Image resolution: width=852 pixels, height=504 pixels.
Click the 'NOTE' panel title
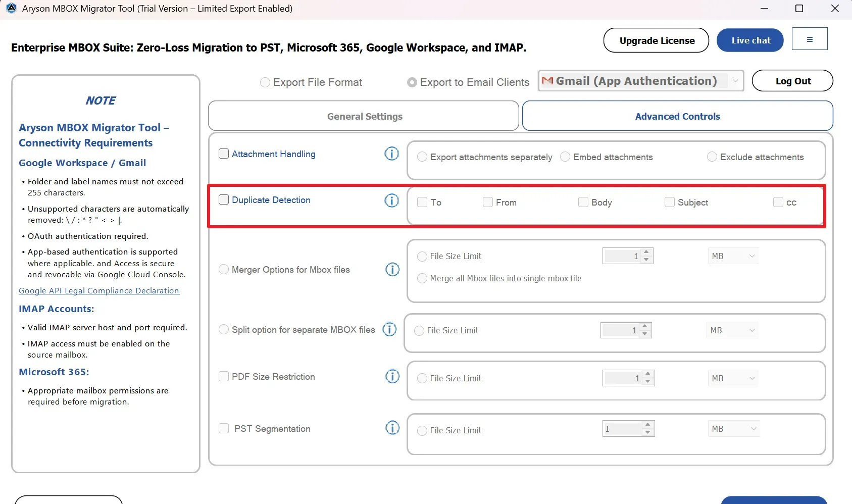tap(101, 100)
